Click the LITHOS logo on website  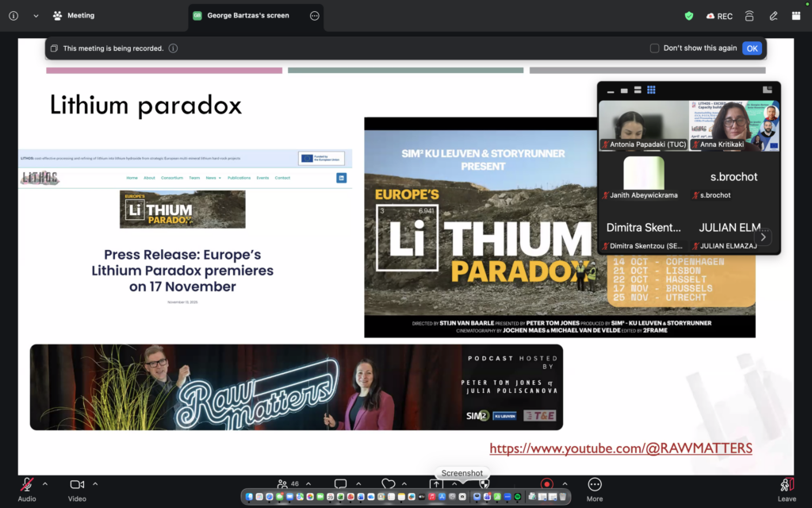(40, 178)
